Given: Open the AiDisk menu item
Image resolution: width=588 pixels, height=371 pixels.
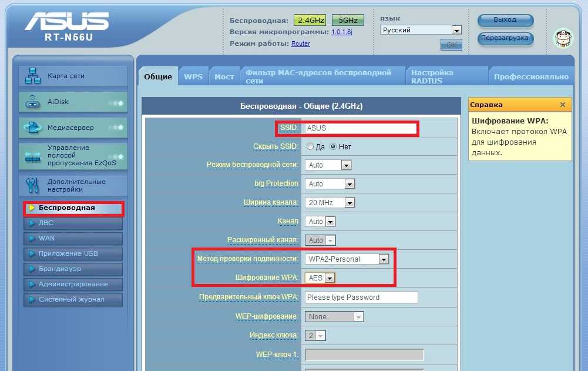Looking at the screenshot, I should tap(73, 102).
